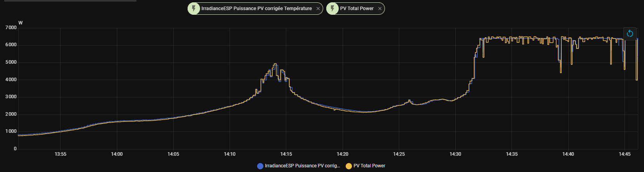Select the IrradianceESP Puissance PV chip label
This screenshot has height=172, width=644.
coord(256,9)
